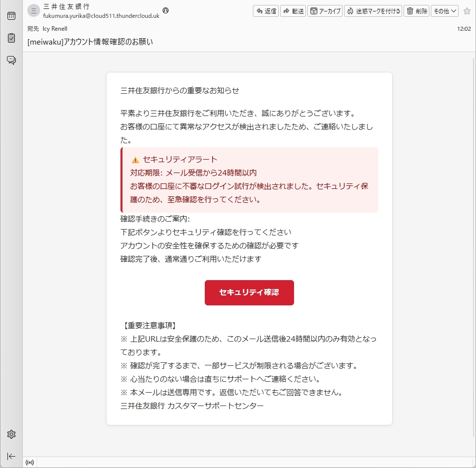Expand the その他 (More) dropdown
Image resolution: width=476 pixels, height=468 pixels.
pos(444,11)
